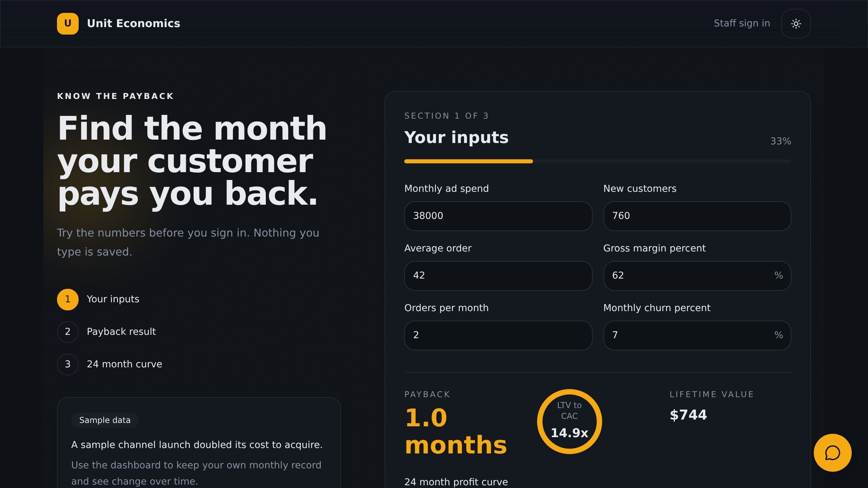The width and height of the screenshot is (868, 488).
Task: Click the sample channel launch sentence
Action: [x=197, y=445]
